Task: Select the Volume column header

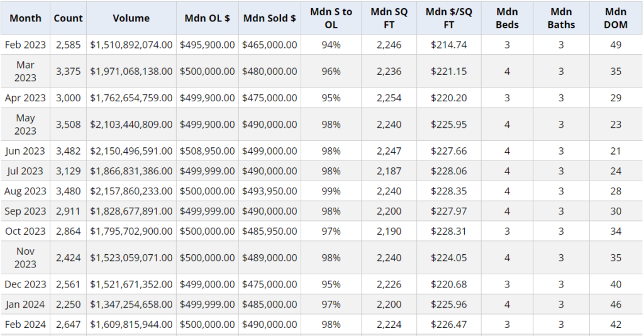Action: coord(131,18)
